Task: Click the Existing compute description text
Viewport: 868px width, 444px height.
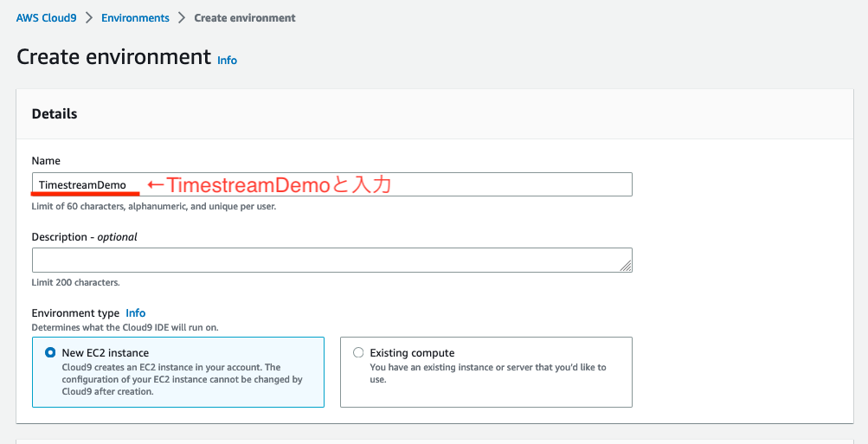Action: tap(488, 373)
